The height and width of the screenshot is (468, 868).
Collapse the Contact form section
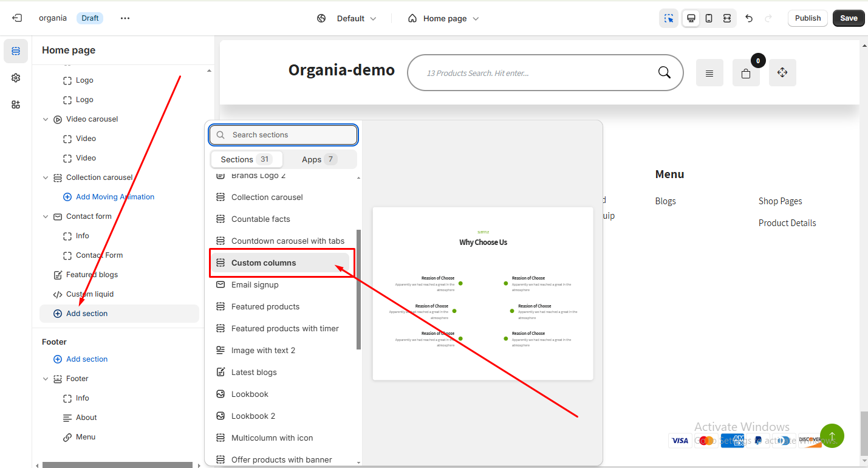(x=46, y=216)
